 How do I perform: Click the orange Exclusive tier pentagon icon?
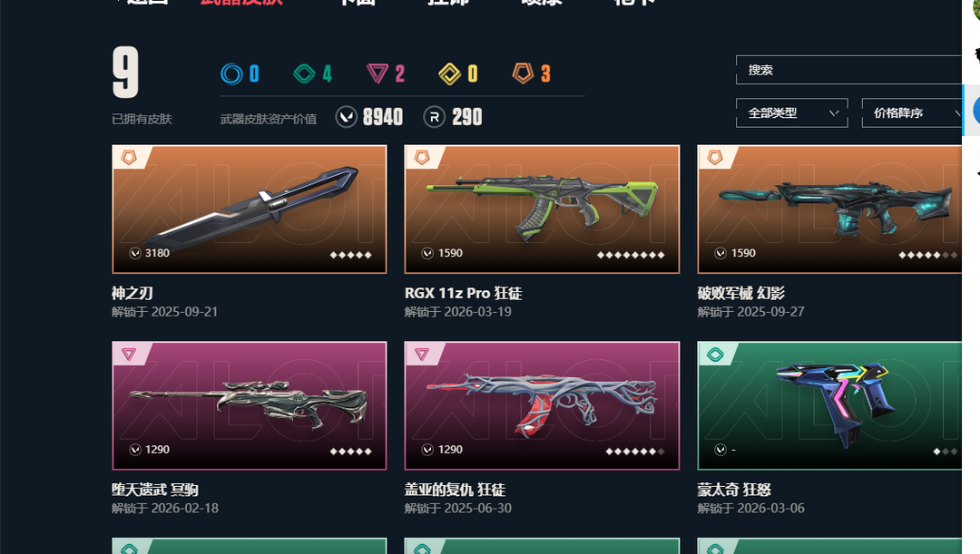pyautogui.click(x=524, y=73)
